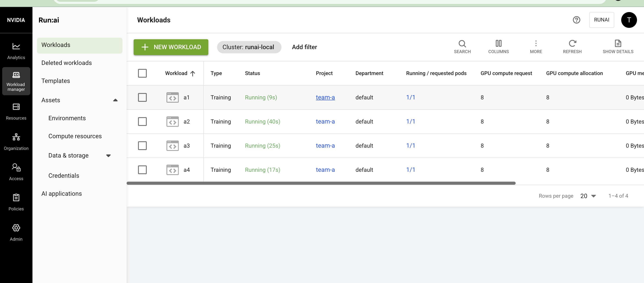The image size is (644, 283).
Task: Open the Resources sidebar section
Action: 16,111
